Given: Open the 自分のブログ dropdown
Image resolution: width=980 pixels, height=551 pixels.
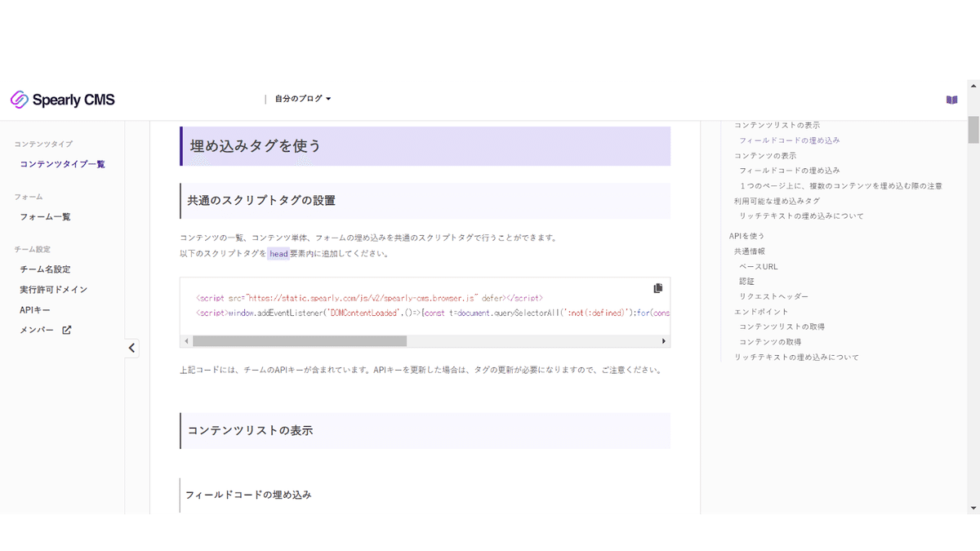Looking at the screenshot, I should pos(303,99).
